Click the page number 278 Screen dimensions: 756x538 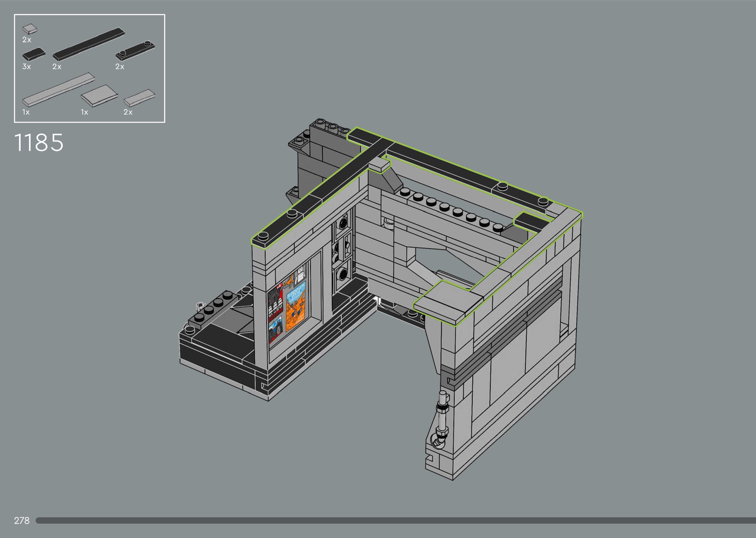click(22, 520)
